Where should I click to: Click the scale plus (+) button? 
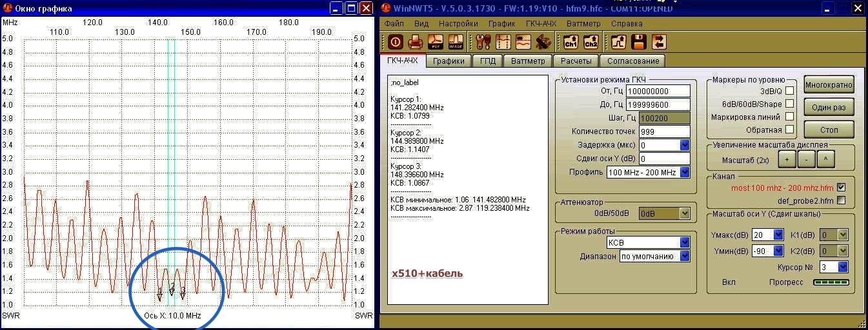click(x=787, y=159)
